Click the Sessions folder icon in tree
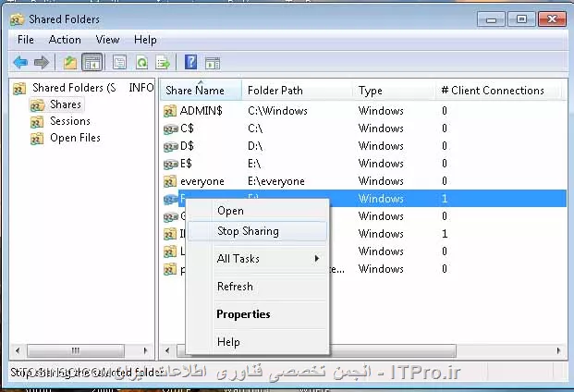This screenshot has height=392, width=574. point(37,121)
